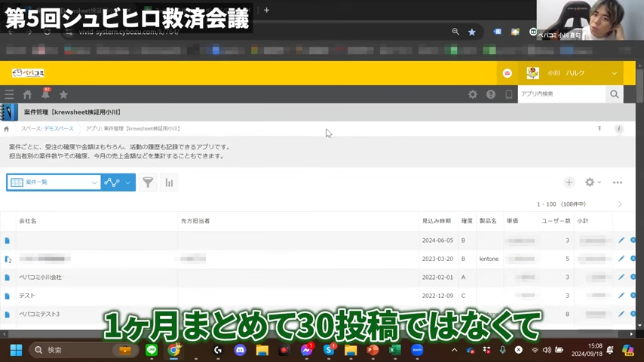Click browser zoom magnifier icon

point(455,32)
